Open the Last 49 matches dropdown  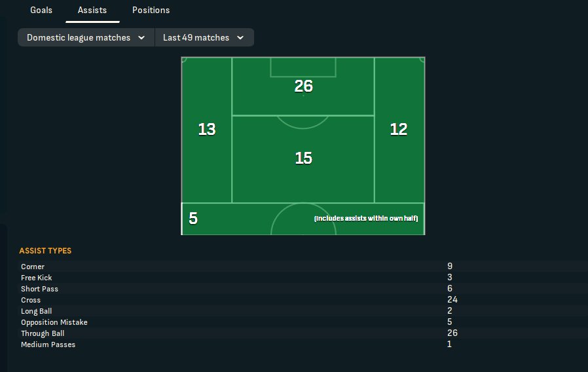(x=204, y=37)
